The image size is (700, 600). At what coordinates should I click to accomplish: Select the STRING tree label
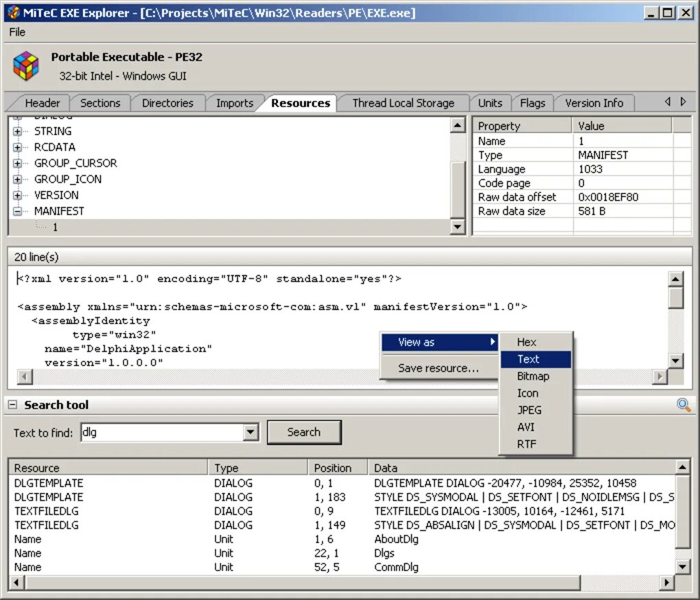(53, 131)
